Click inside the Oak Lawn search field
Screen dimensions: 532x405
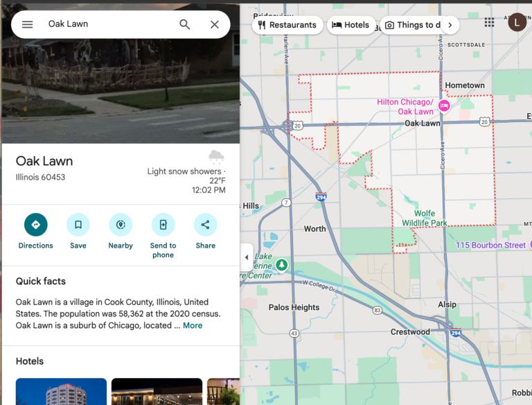pos(104,24)
